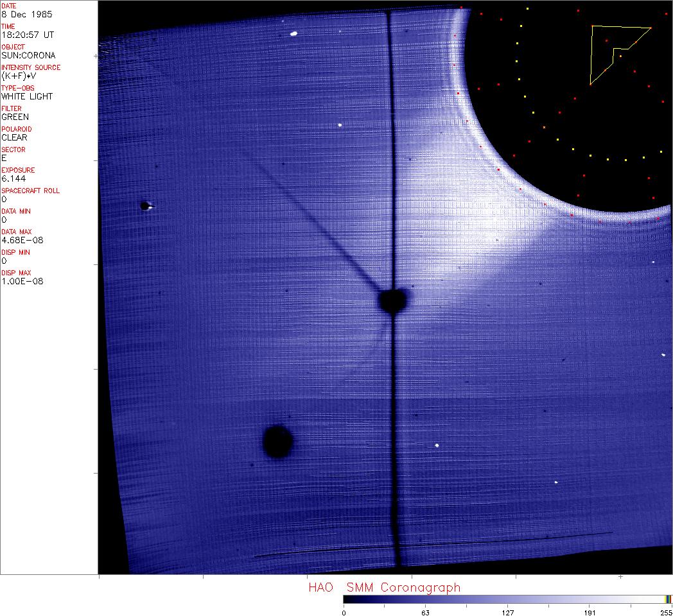Image resolution: width=673 pixels, height=616 pixels.
Task: Click the HAO SMM Coronagraph title
Action: (x=384, y=587)
